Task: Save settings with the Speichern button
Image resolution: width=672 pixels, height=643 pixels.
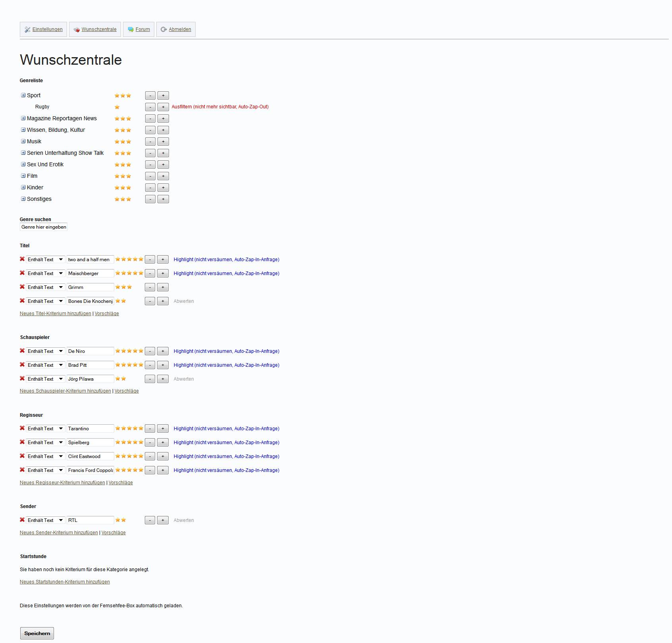Action: [37, 633]
